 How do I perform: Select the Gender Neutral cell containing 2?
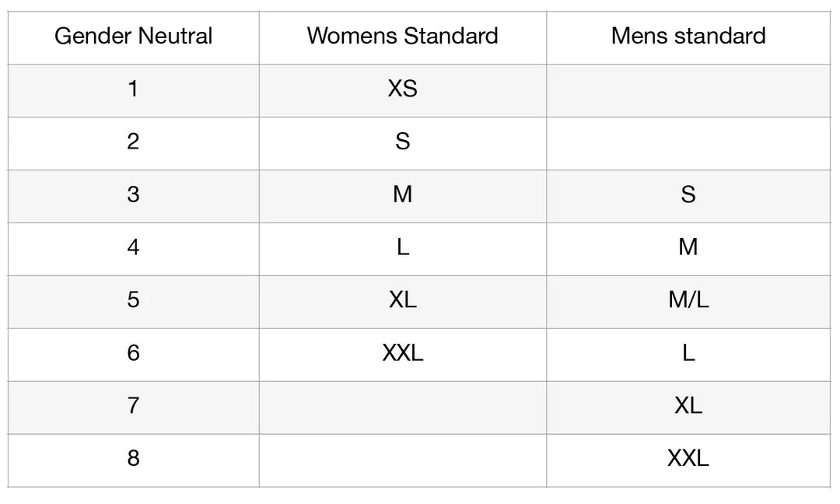click(133, 142)
